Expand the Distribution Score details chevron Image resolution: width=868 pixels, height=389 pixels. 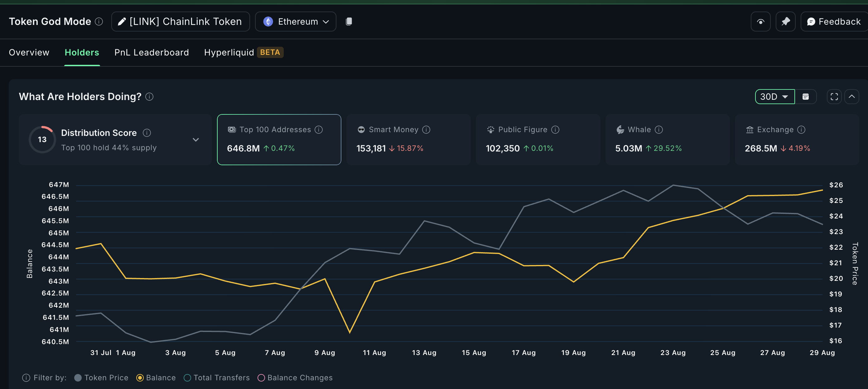pyautogui.click(x=196, y=139)
